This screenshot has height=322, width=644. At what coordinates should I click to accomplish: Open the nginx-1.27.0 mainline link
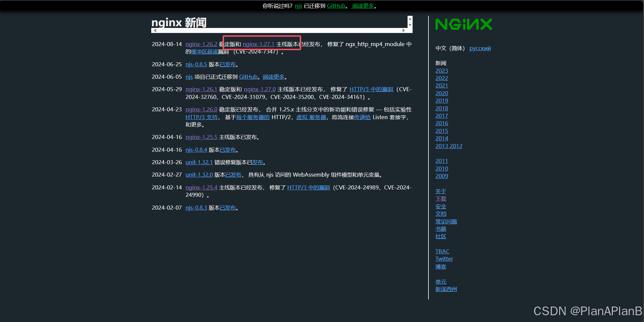(x=260, y=90)
